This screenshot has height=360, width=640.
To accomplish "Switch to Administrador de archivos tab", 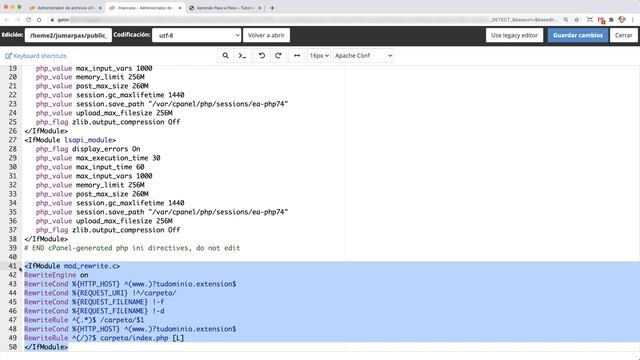I will tap(64, 8).
